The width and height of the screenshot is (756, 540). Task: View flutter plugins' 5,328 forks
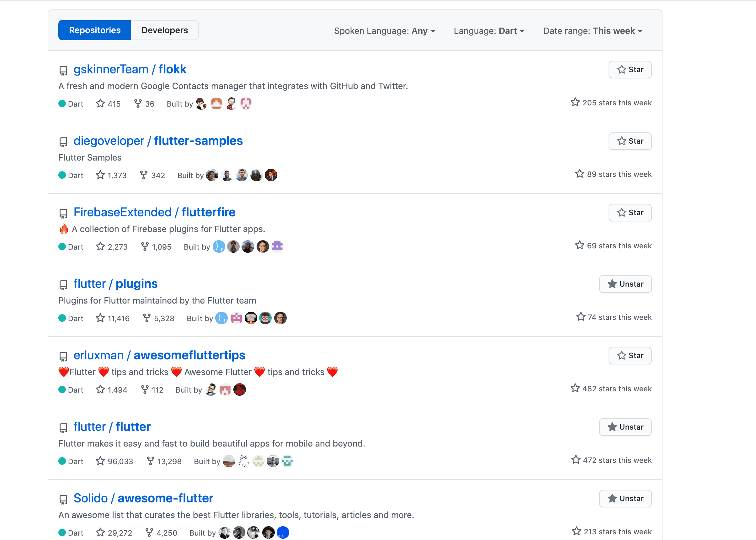pos(158,318)
